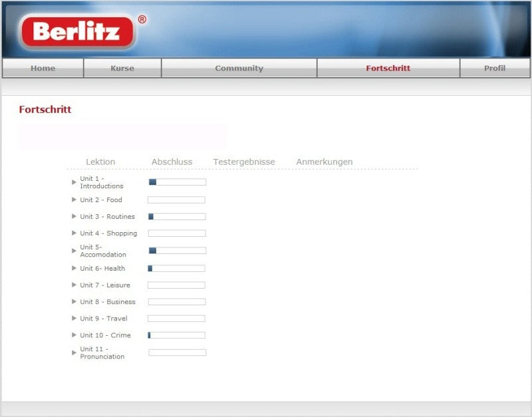Select Unit 10 - Crime lesson label
532x417 pixels.
click(105, 335)
